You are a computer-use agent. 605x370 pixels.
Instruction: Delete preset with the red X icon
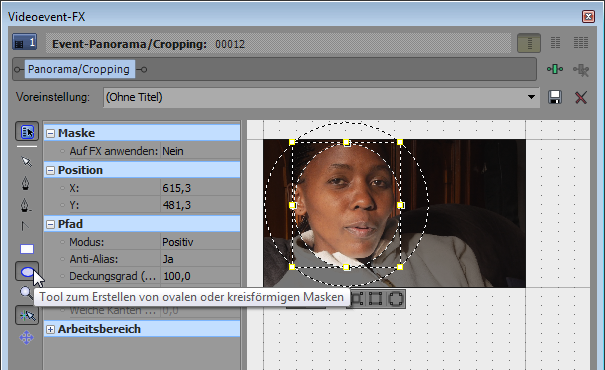(x=581, y=97)
